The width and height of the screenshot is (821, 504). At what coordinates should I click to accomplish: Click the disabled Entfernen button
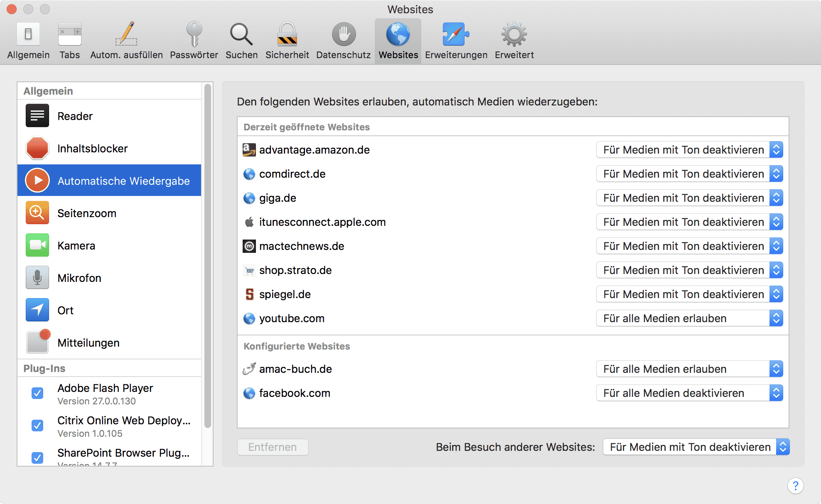click(273, 447)
